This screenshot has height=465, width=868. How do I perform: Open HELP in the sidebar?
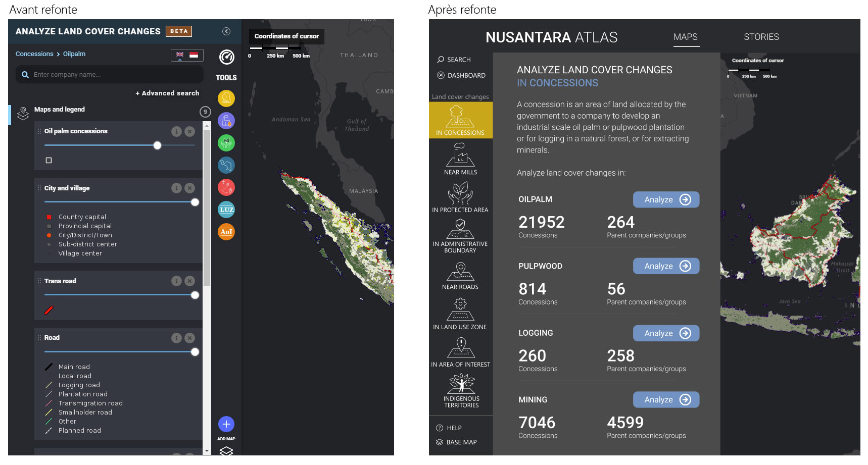[449, 428]
